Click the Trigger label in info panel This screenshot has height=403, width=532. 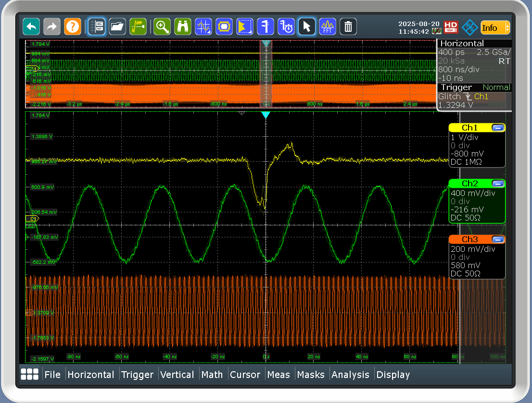(x=456, y=87)
